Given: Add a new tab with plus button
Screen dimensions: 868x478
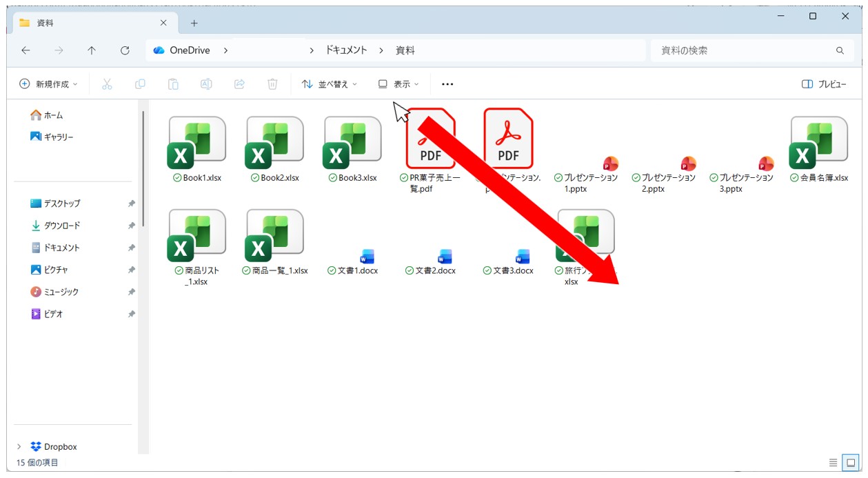Looking at the screenshot, I should point(194,23).
